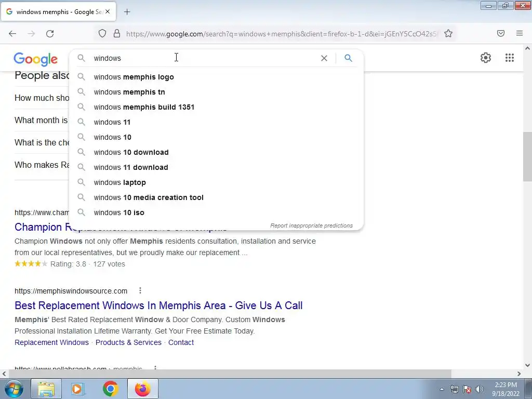This screenshot has width=532, height=399.
Task: Choose suggestion windows laptop
Action: [216, 182]
